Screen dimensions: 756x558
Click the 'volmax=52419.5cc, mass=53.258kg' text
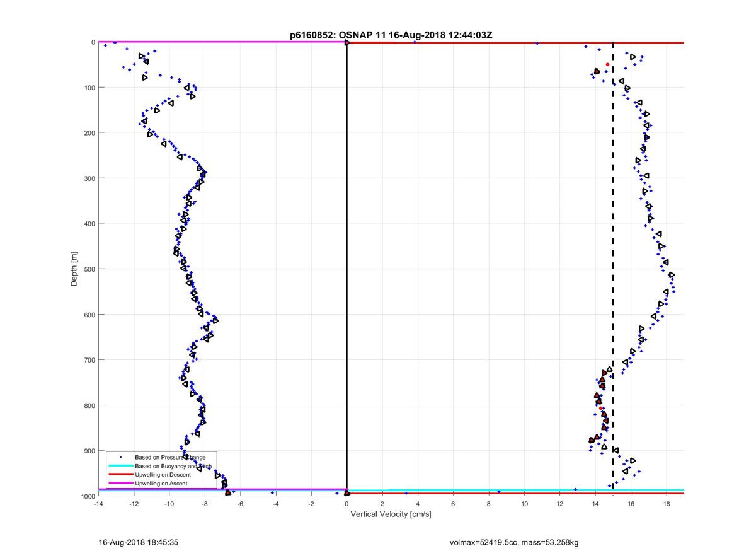point(514,542)
